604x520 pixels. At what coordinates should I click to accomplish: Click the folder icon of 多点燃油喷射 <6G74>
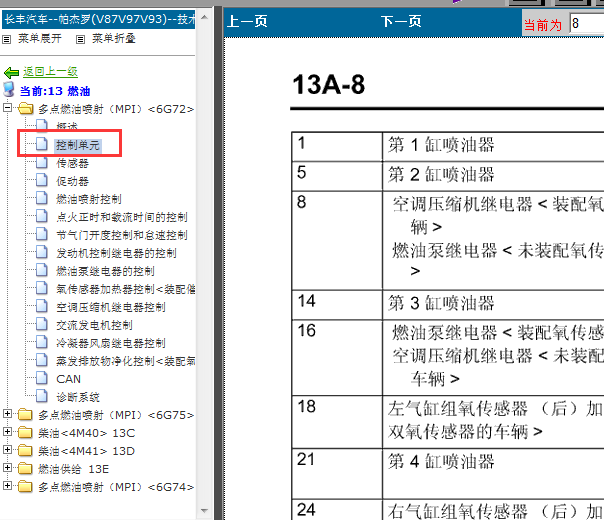[x=25, y=486]
